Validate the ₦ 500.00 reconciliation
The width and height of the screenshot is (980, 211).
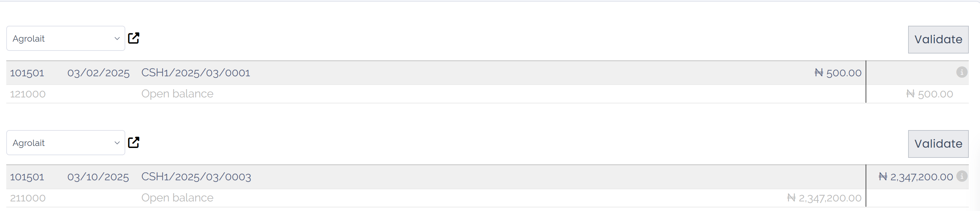point(938,40)
